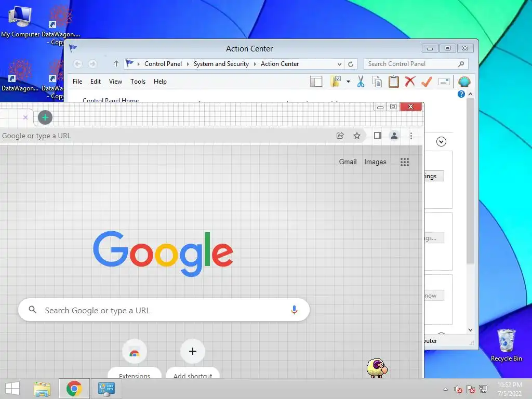Expand the arrow after the flag icon in address bar
The height and width of the screenshot is (399, 532).
tap(138, 64)
